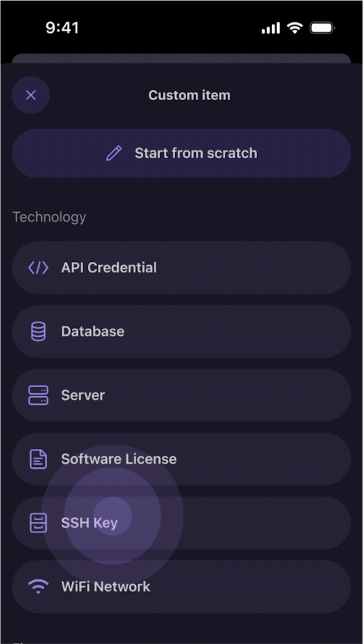The width and height of the screenshot is (363, 644).
Task: Open the Software License template label
Action: [119, 459]
